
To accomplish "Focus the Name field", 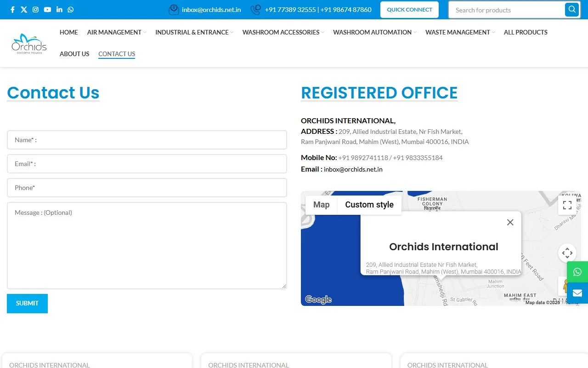I will 147,140.
